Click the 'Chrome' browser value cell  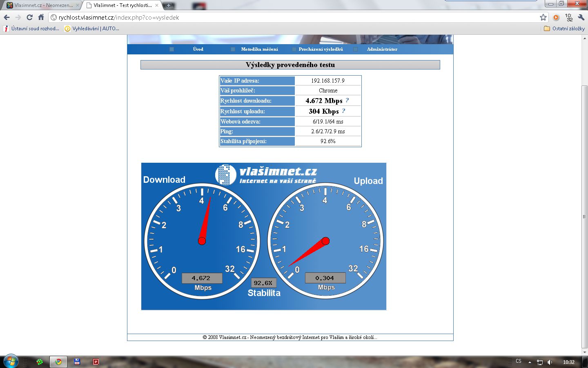[x=328, y=90]
